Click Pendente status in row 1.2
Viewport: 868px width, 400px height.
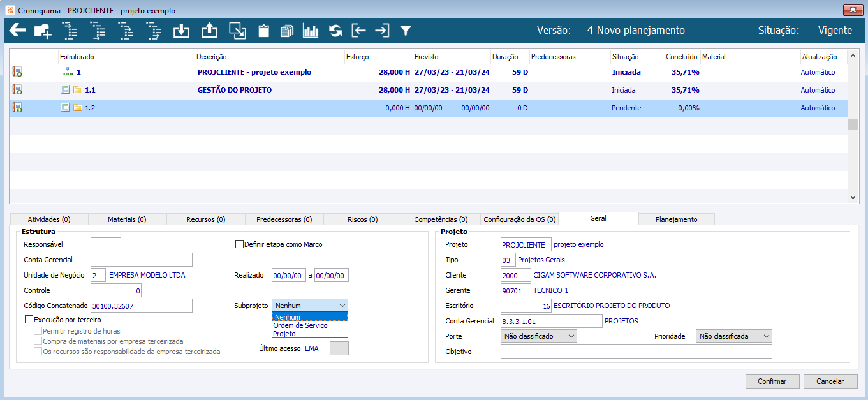pyautogui.click(x=626, y=108)
